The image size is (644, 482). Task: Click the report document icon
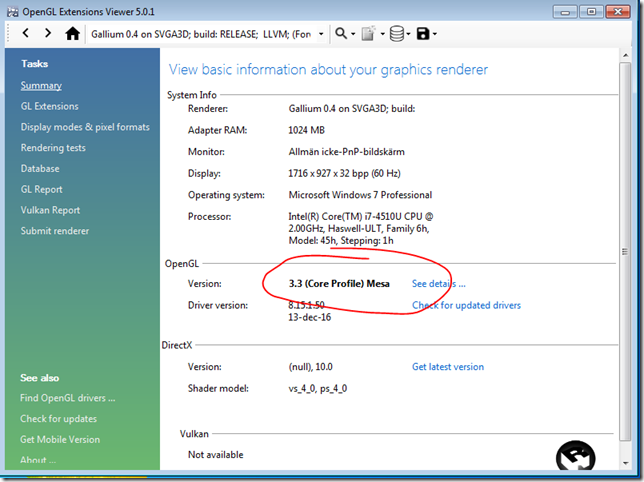click(x=368, y=33)
